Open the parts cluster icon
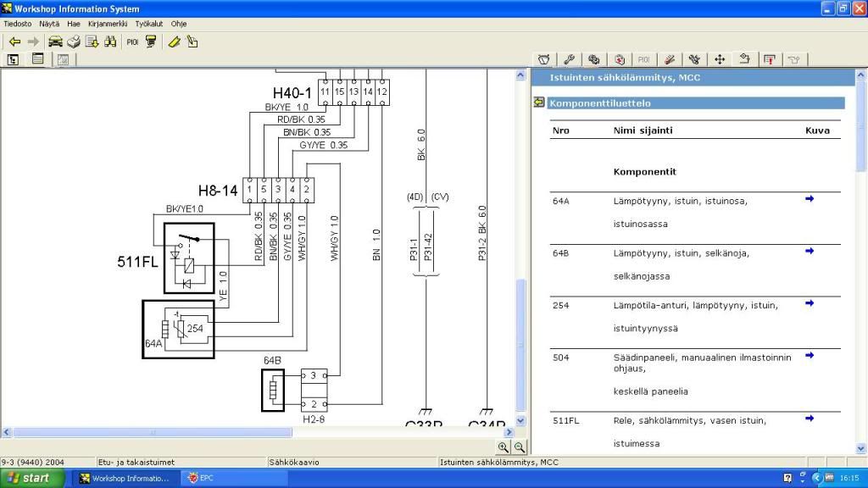 pos(694,59)
